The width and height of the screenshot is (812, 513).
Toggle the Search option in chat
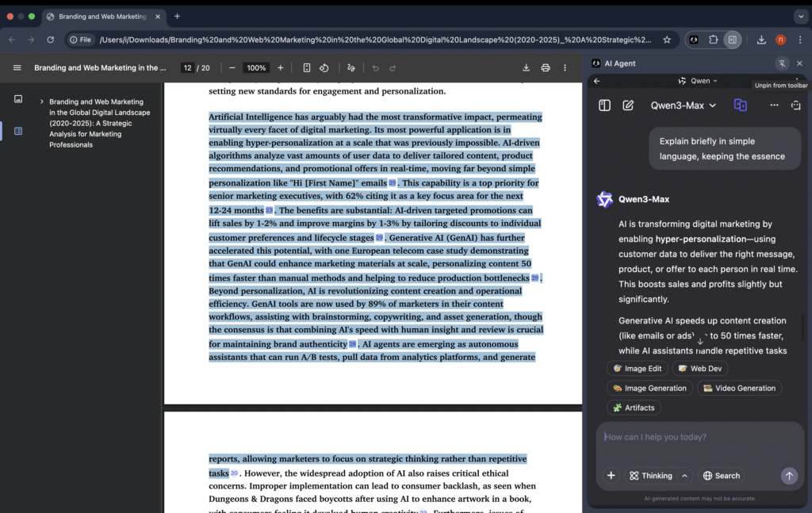(x=721, y=476)
